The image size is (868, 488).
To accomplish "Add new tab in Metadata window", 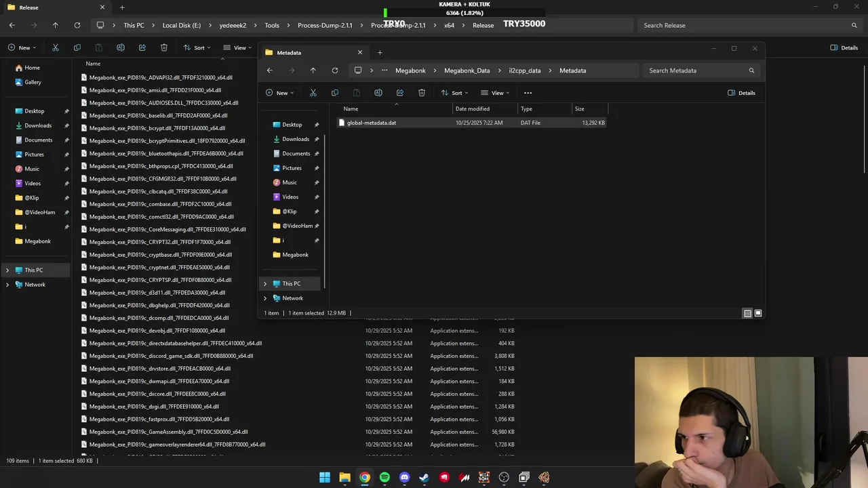I will point(380,52).
